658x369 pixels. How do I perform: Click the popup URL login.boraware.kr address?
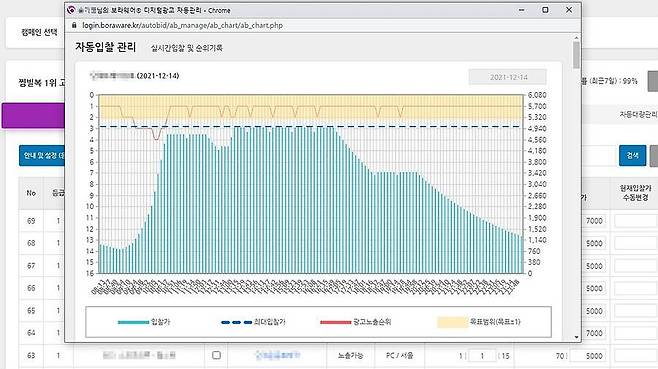pos(183,25)
